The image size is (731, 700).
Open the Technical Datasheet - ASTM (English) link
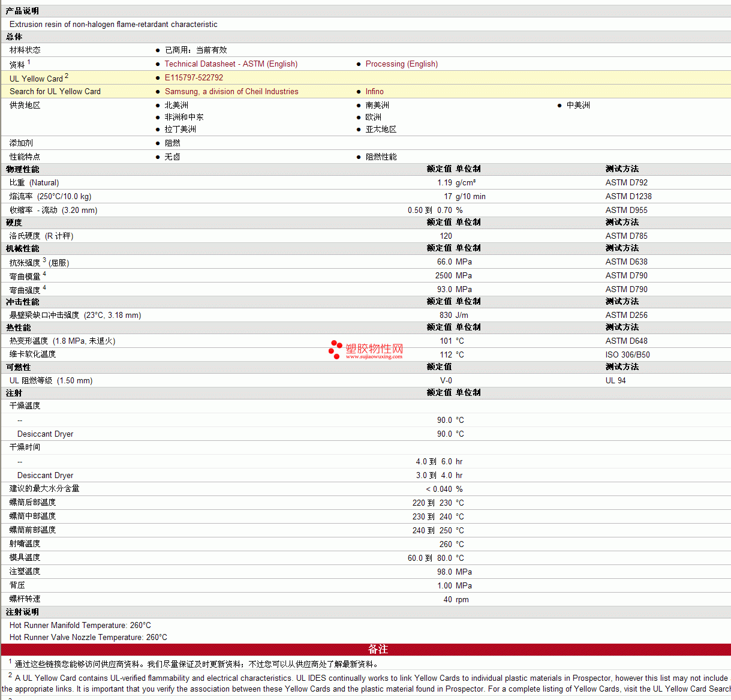coord(231,64)
